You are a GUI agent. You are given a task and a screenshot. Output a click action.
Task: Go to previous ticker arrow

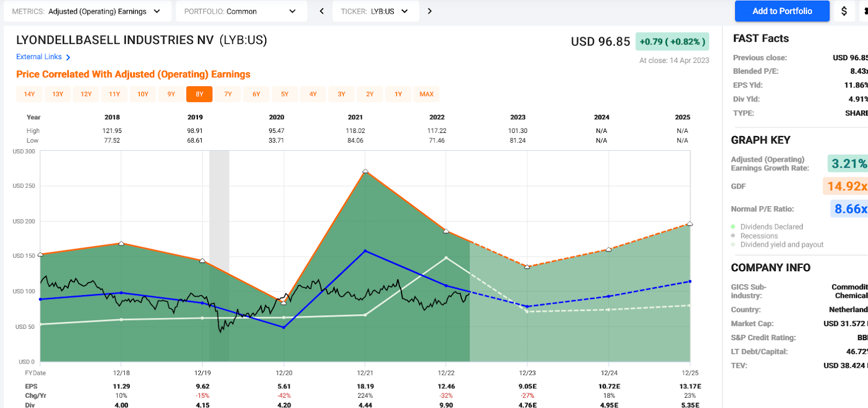click(322, 11)
